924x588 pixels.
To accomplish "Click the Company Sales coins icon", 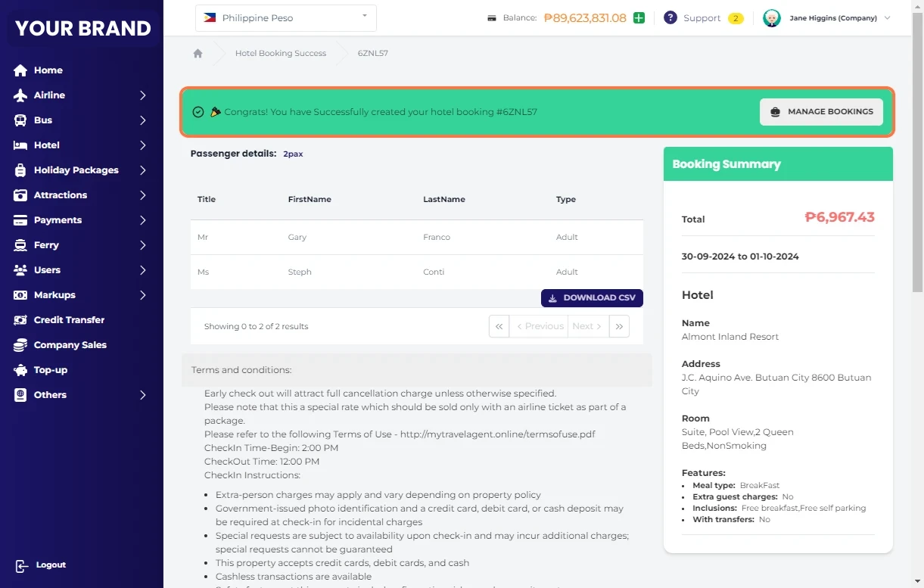I will point(20,345).
